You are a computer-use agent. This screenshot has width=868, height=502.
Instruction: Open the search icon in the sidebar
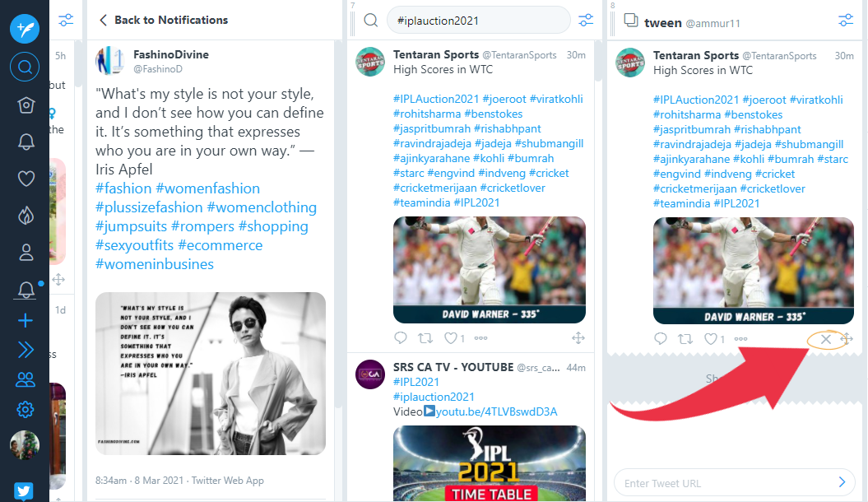(x=25, y=67)
